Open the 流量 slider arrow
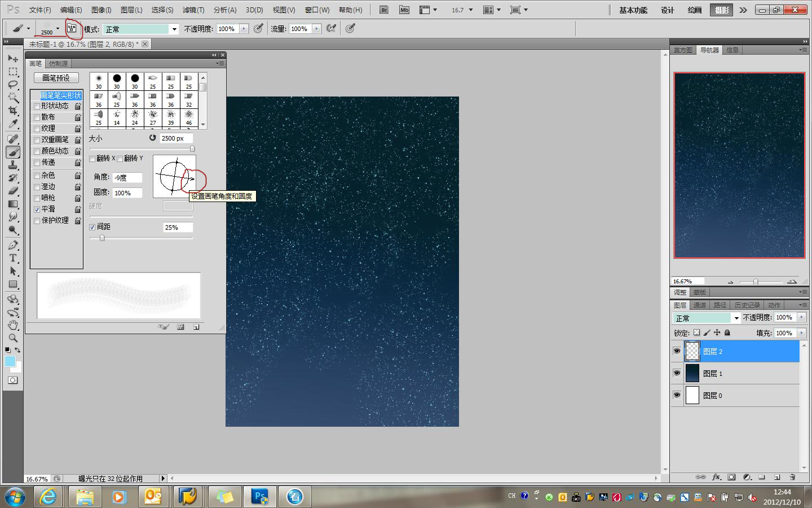This screenshot has height=508, width=812. [316, 29]
